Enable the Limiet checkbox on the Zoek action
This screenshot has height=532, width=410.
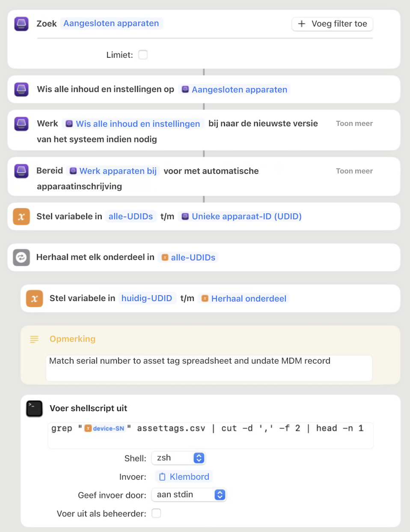pos(143,55)
